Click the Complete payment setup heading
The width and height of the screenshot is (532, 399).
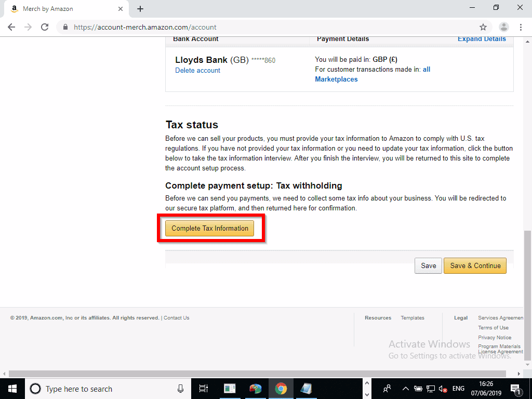(x=254, y=185)
